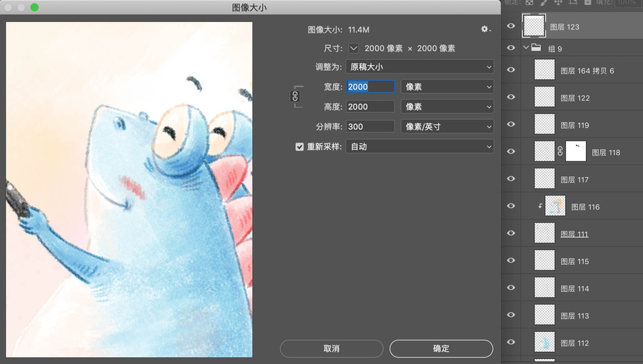Select the 图层 123 layer thumbnail
The height and width of the screenshot is (364, 643).
point(534,26)
